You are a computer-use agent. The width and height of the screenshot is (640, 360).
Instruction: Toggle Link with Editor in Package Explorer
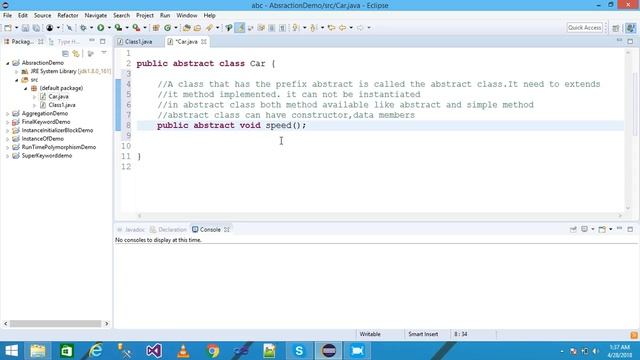[76, 53]
